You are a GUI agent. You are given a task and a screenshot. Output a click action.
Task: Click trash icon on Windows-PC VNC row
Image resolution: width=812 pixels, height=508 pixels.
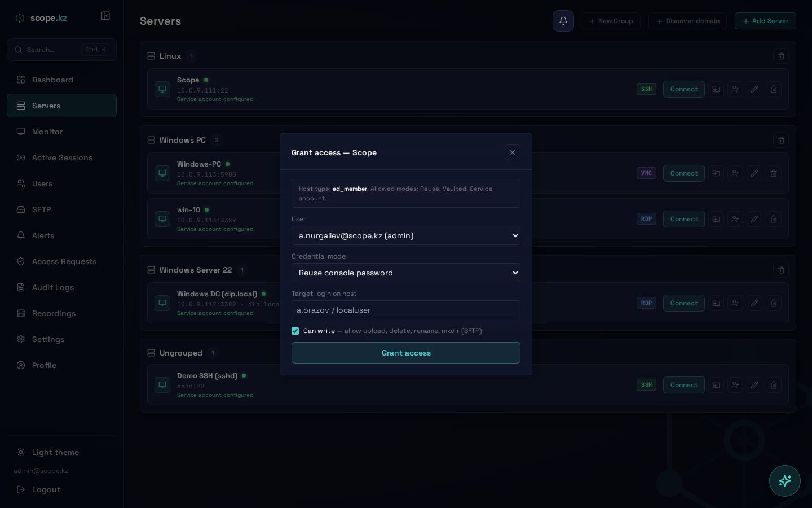click(774, 173)
